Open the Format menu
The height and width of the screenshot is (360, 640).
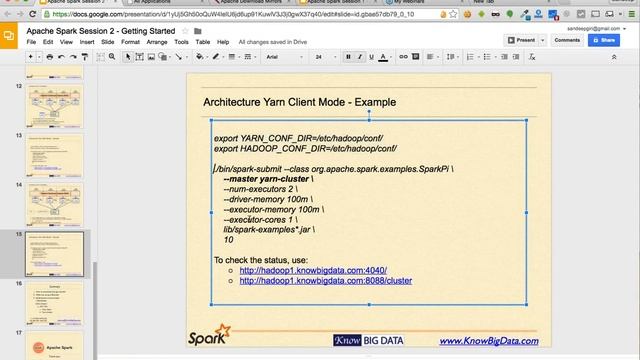click(x=130, y=42)
